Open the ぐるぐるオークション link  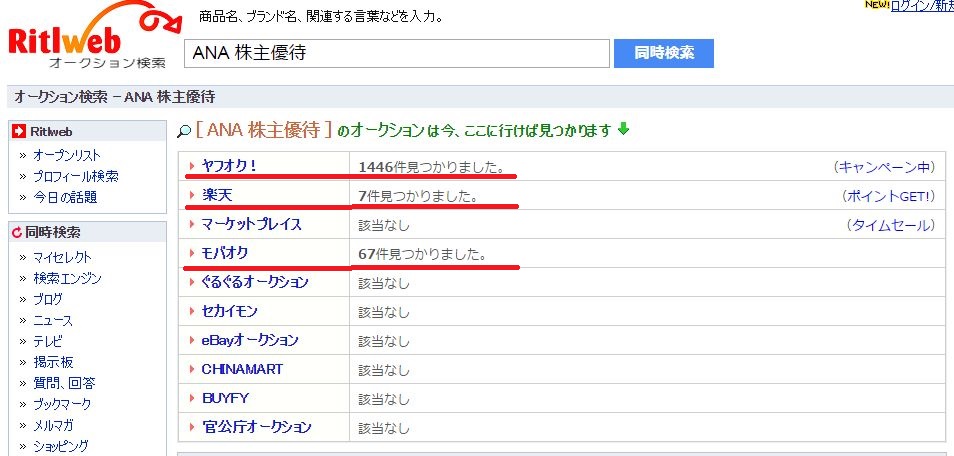pos(255,282)
